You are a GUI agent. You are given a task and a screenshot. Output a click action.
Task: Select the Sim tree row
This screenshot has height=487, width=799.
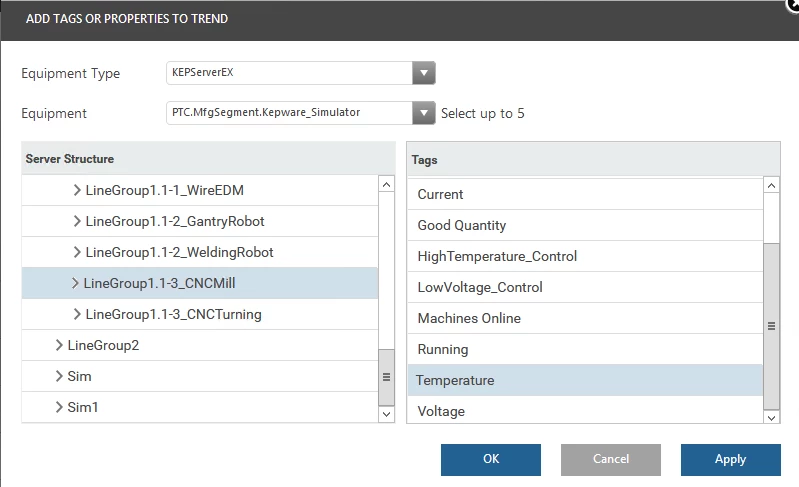(200, 376)
